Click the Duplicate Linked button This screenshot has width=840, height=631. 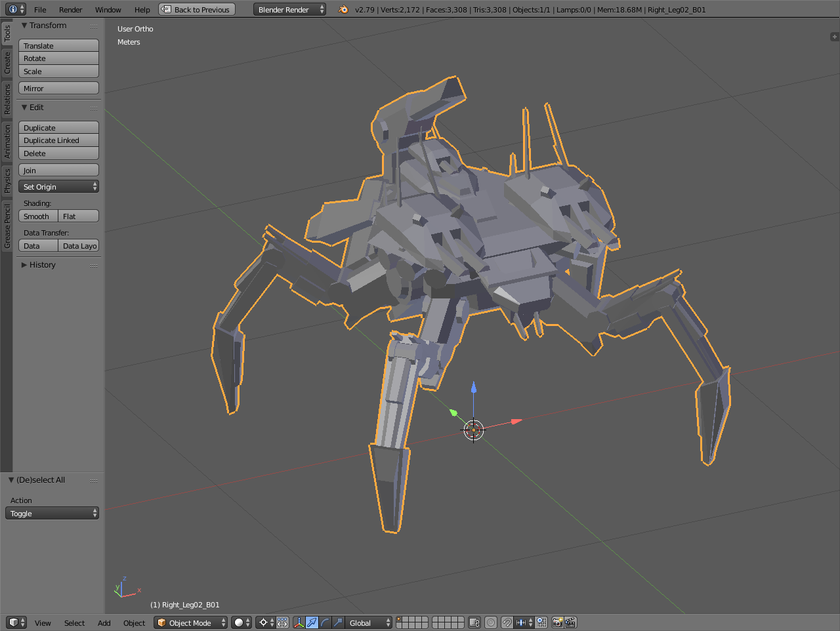pos(58,140)
